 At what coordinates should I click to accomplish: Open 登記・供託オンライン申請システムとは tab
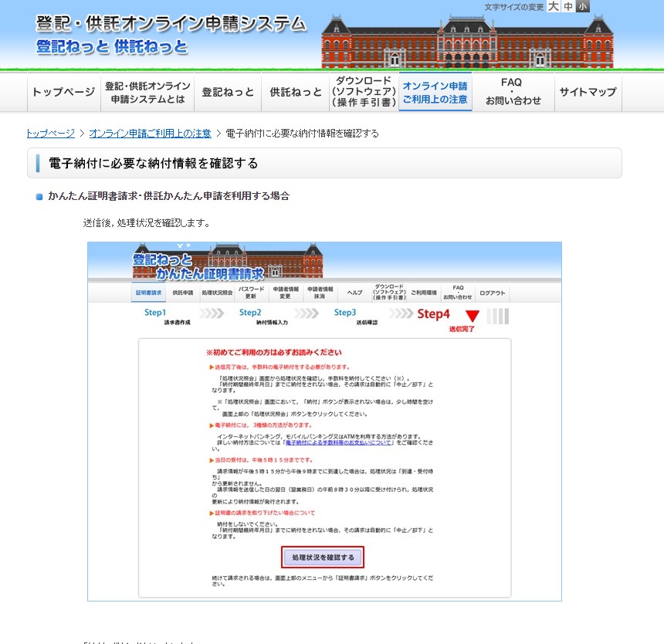(x=147, y=92)
